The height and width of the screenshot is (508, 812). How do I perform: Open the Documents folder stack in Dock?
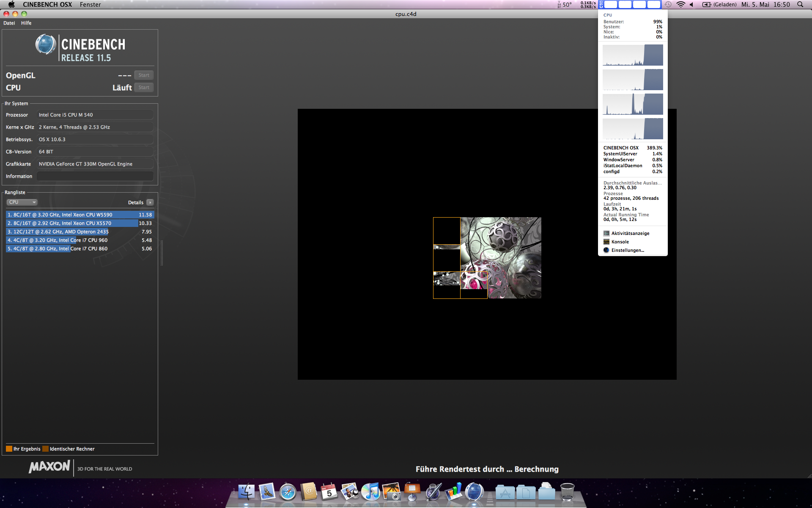point(526,492)
